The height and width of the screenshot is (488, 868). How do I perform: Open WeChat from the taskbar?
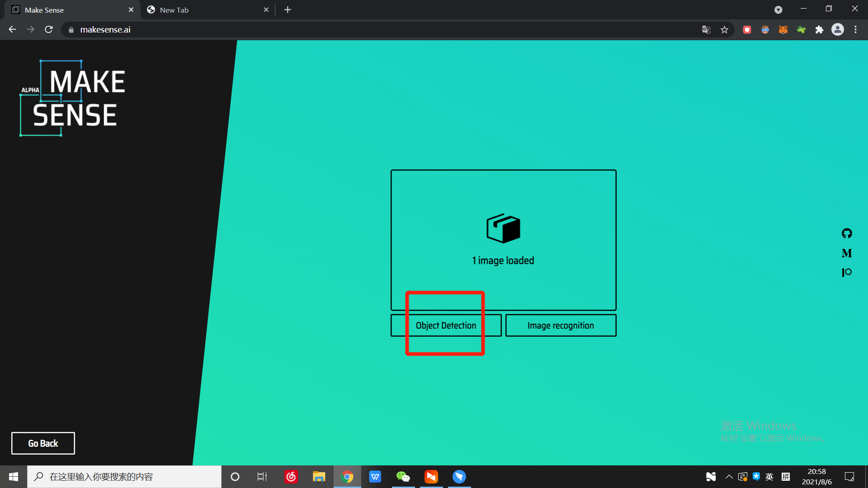pyautogui.click(x=403, y=477)
